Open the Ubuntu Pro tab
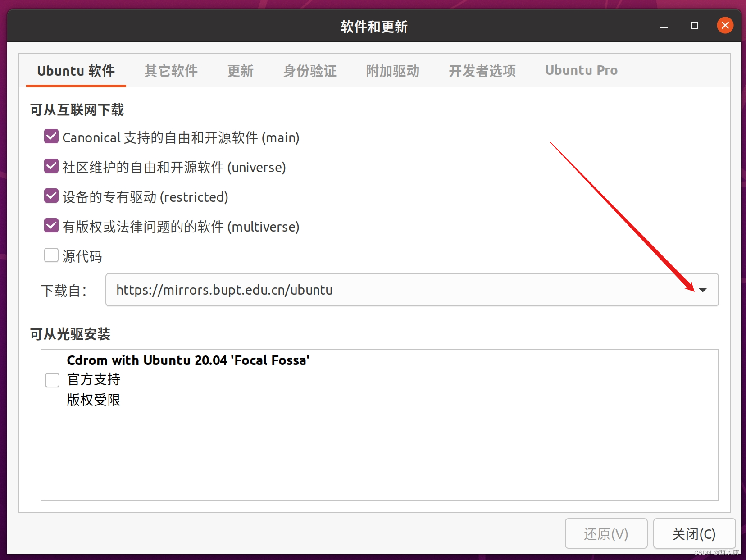Viewport: 746px width, 560px height. point(581,71)
